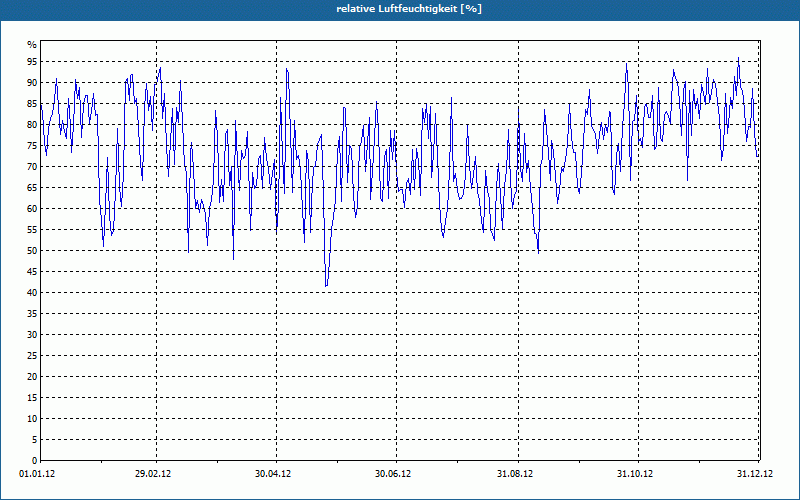Viewport: 800px width, 500px height.
Task: Click the y-axis label 70
Action: point(32,166)
